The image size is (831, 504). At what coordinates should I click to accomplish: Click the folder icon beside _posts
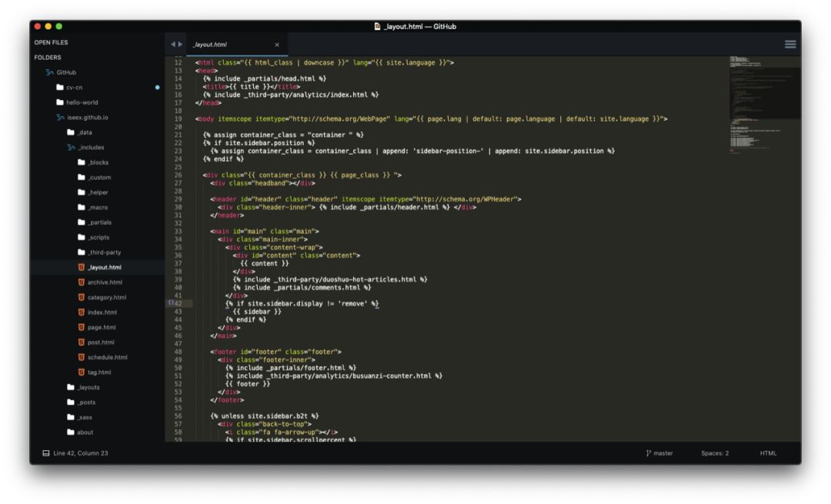71,402
